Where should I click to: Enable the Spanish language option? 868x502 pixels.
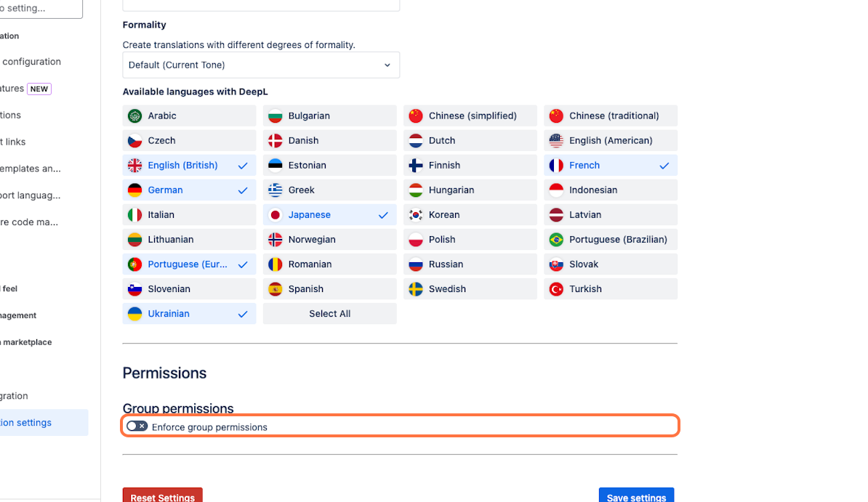[x=329, y=289]
